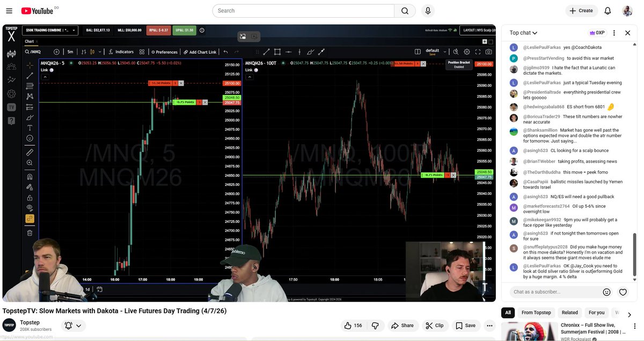The height and width of the screenshot is (341, 644).
Task: Open the YouTube guide hamburger menu
Action: point(9,11)
